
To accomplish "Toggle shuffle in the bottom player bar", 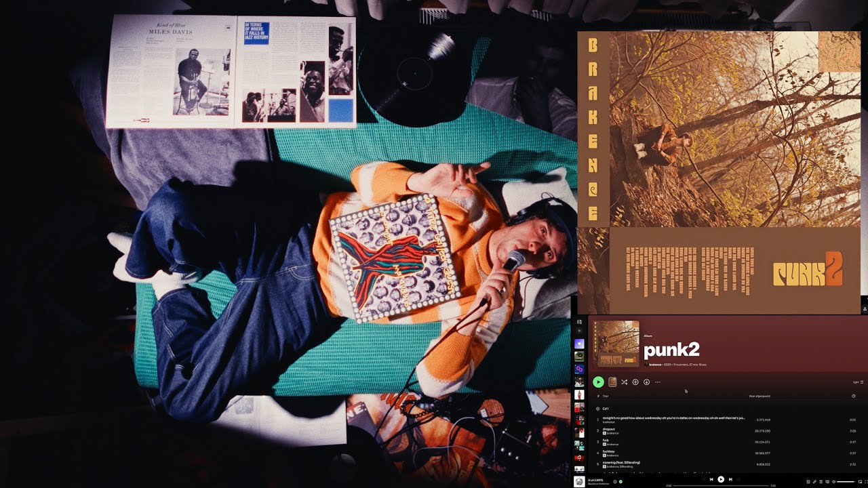I will coord(703,479).
